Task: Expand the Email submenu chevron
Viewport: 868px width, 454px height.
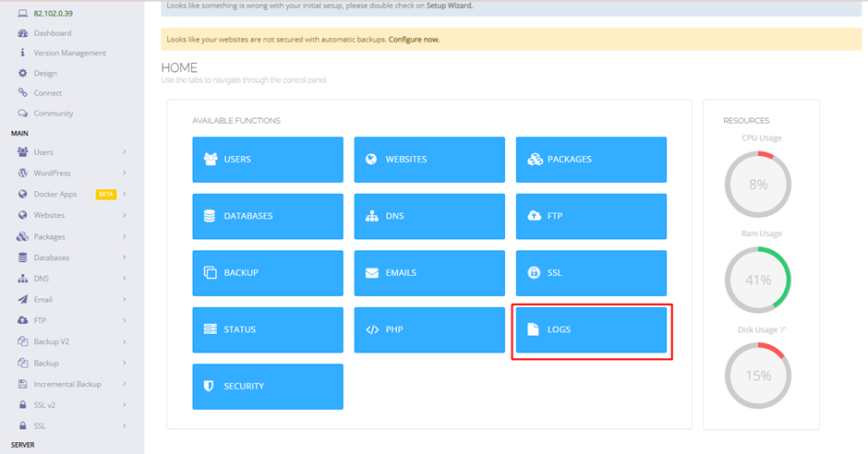Action: coord(124,299)
